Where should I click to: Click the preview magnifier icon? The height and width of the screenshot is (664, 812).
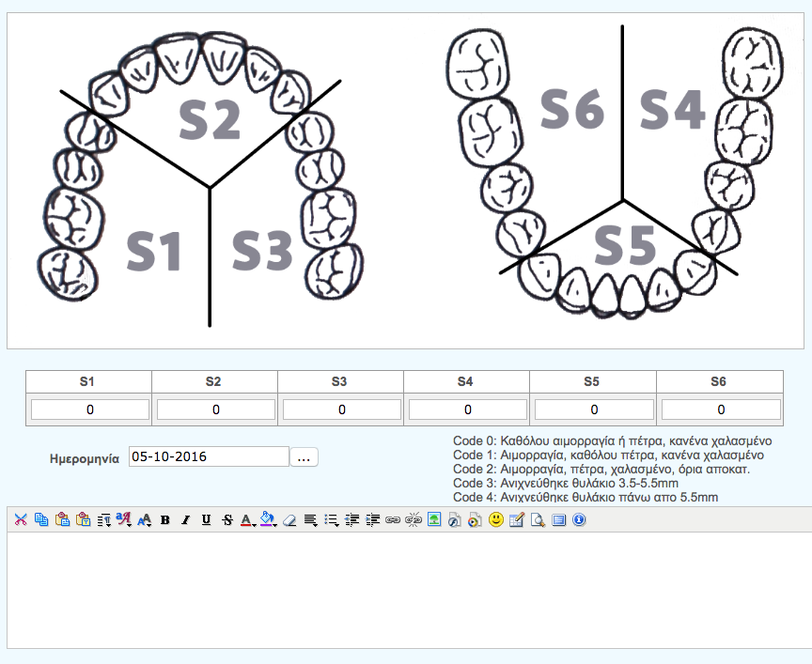[x=538, y=519]
